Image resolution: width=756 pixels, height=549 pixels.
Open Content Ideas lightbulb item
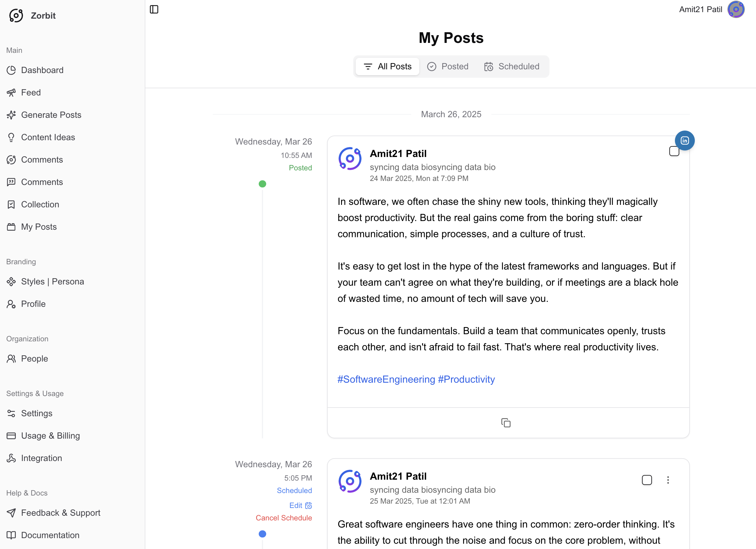48,137
